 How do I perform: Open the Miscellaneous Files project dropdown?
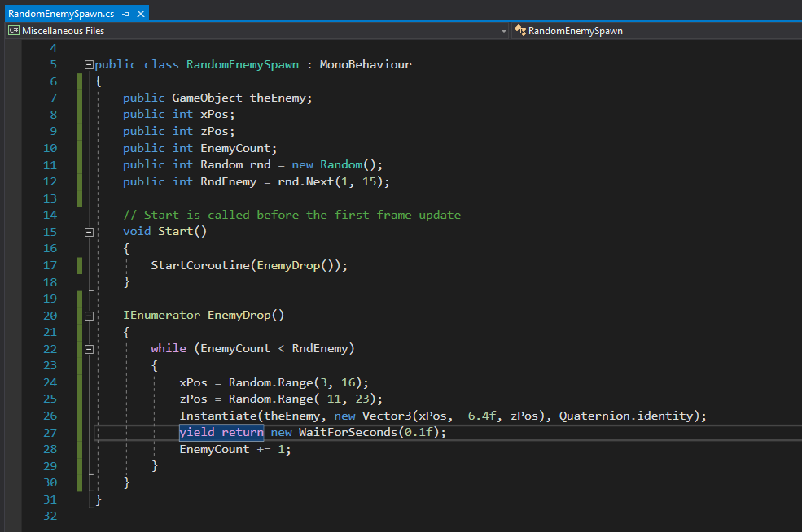click(x=504, y=31)
